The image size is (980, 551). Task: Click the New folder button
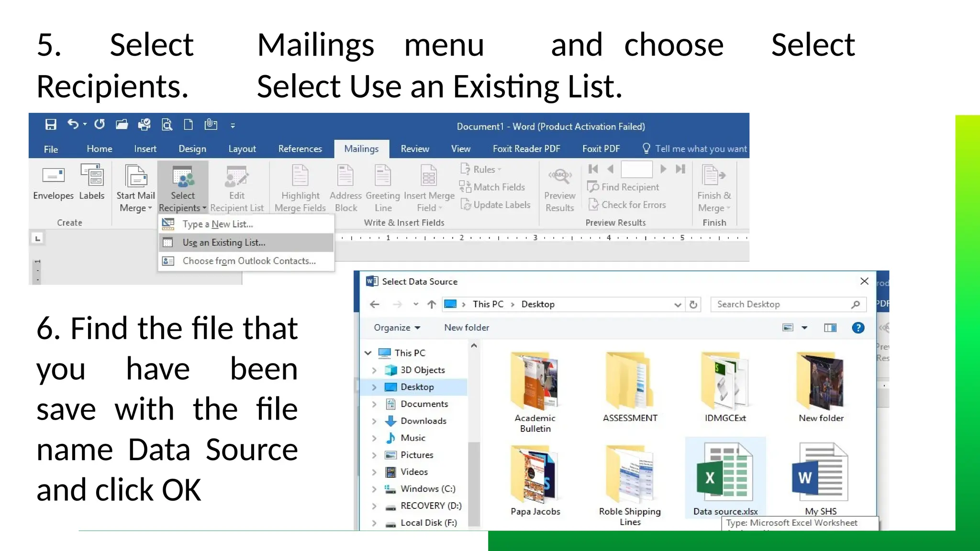point(466,328)
